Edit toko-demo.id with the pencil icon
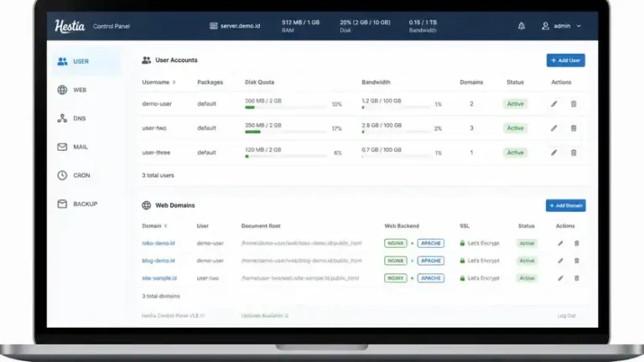This screenshot has width=644, height=362. coord(560,243)
